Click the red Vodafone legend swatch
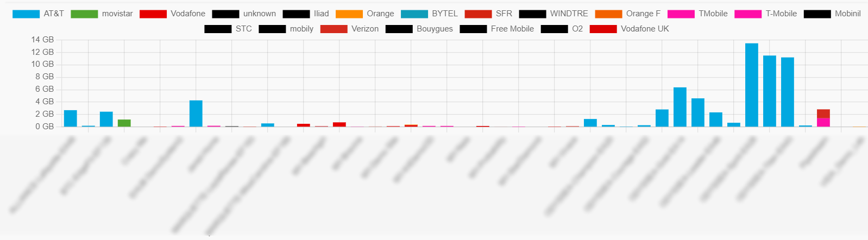 tap(153, 14)
